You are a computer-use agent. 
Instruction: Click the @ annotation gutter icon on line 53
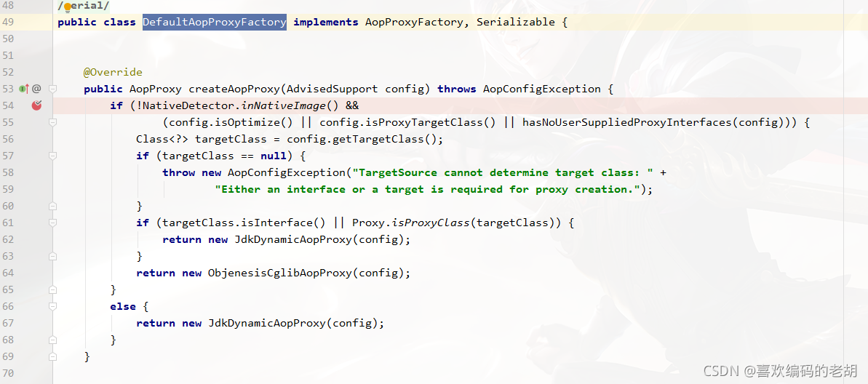[x=36, y=89]
